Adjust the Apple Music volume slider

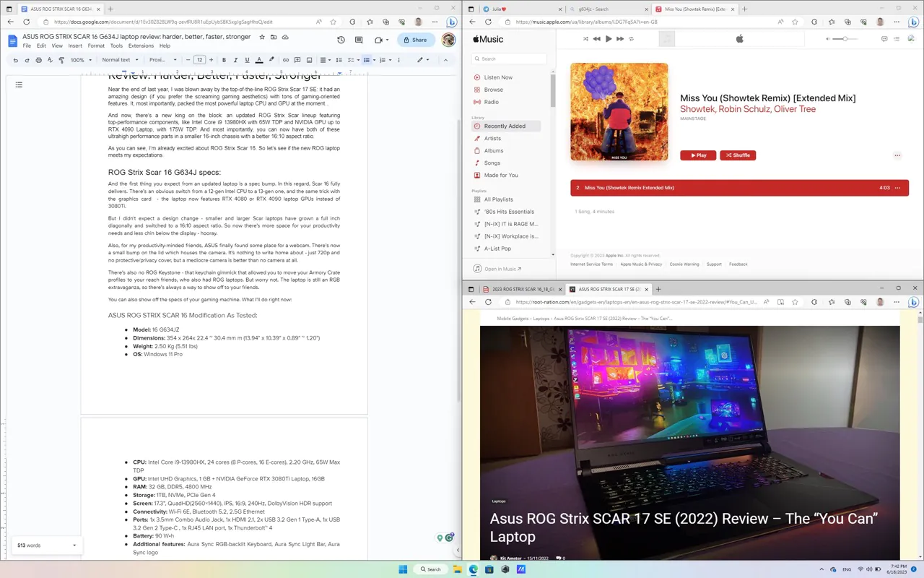845,39
